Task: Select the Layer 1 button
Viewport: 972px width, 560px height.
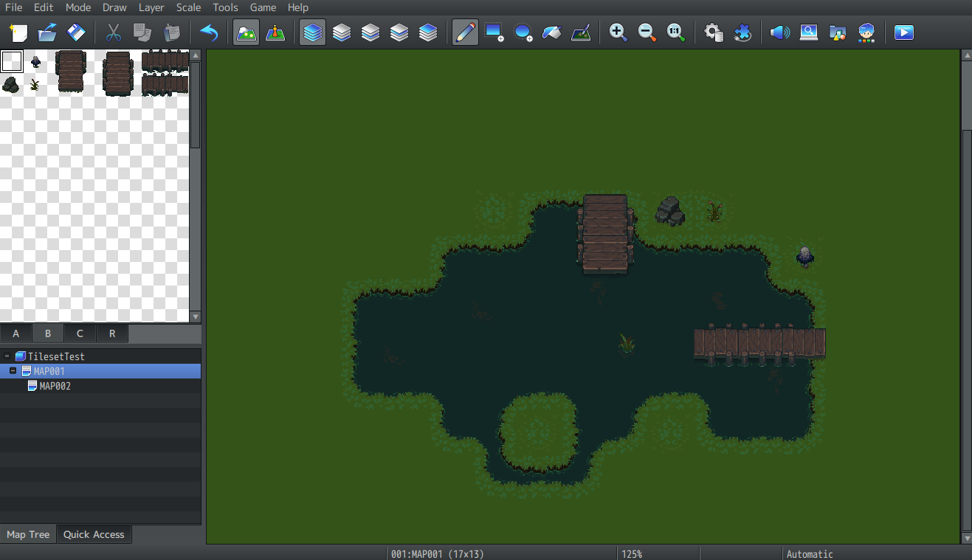Action: (x=342, y=32)
